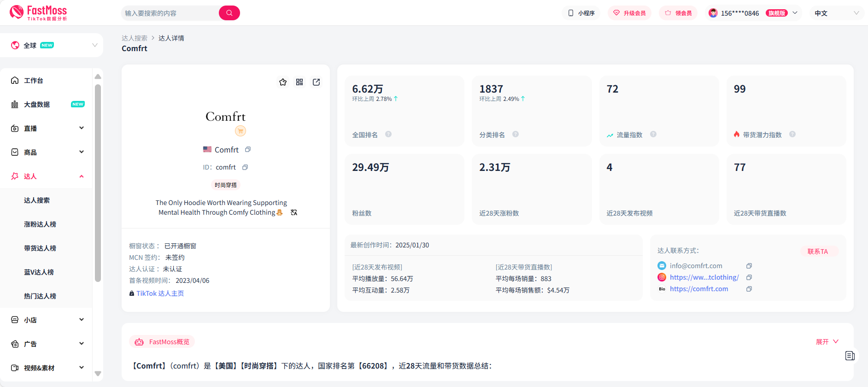This screenshot has height=387, width=868.
Task: Open 涨粉达人榜 in sidebar
Action: [x=40, y=224]
